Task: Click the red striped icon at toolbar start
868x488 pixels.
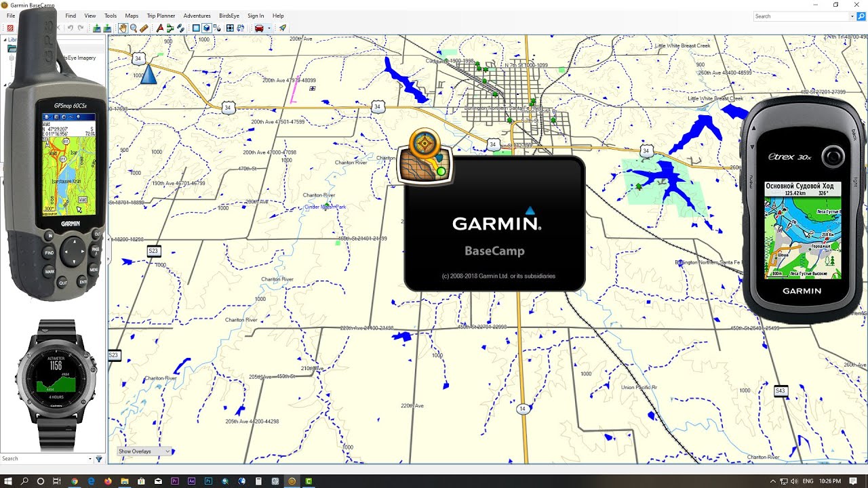Action: (x=10, y=28)
